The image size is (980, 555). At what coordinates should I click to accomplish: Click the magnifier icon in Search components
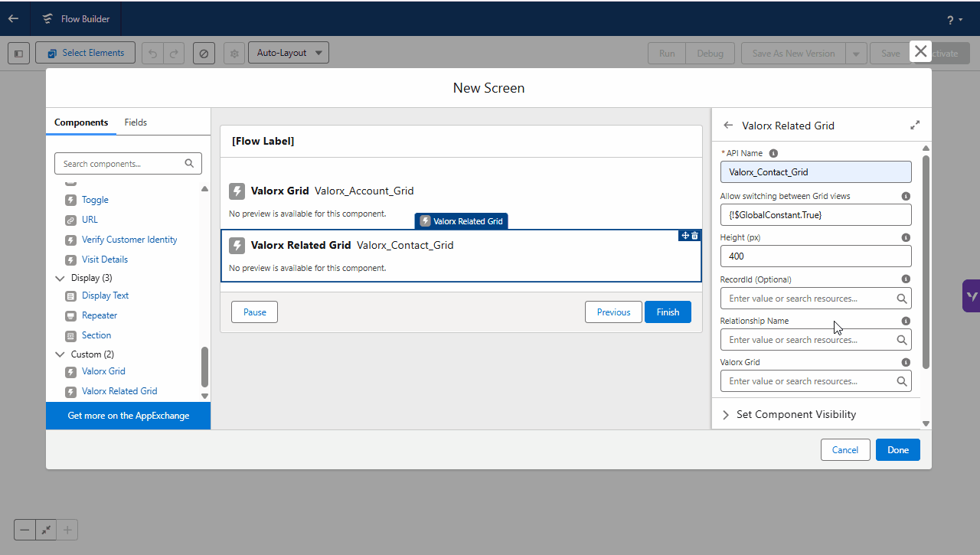coord(190,163)
